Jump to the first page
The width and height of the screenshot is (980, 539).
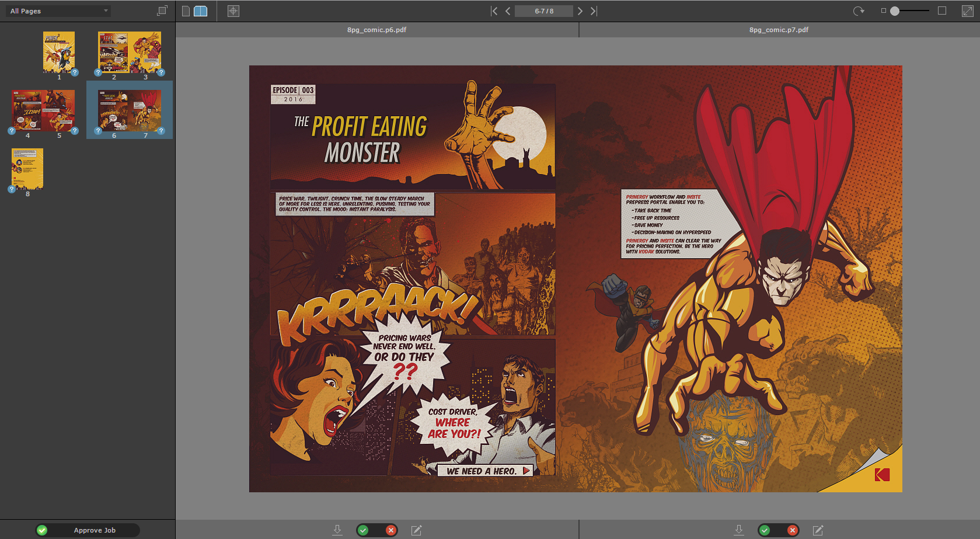pos(494,11)
